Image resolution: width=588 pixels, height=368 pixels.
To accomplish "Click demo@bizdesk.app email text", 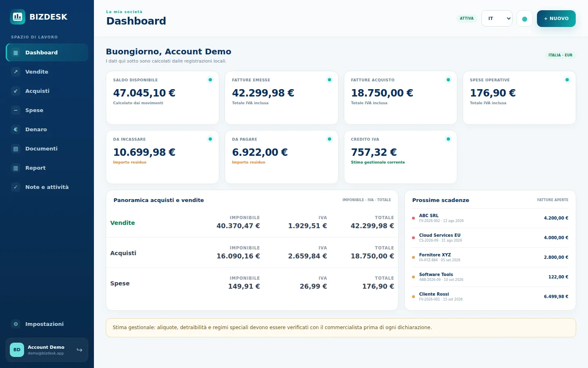I will click(x=46, y=353).
